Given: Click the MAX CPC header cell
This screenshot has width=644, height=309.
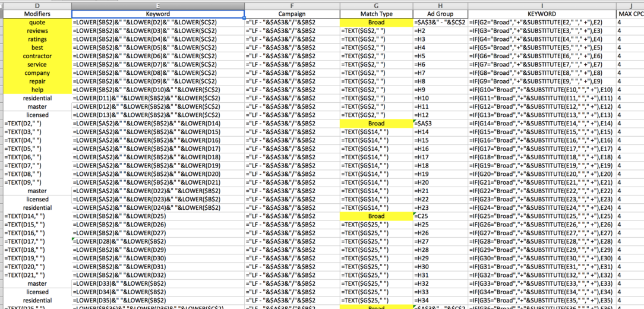Looking at the screenshot, I should [630, 14].
